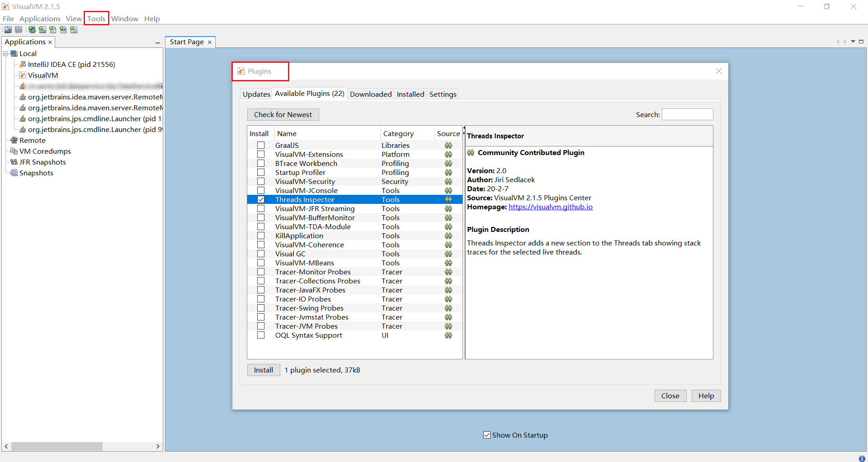Click the Plugins dialog title icon
Screen dimensions: 868x462
(x=241, y=71)
